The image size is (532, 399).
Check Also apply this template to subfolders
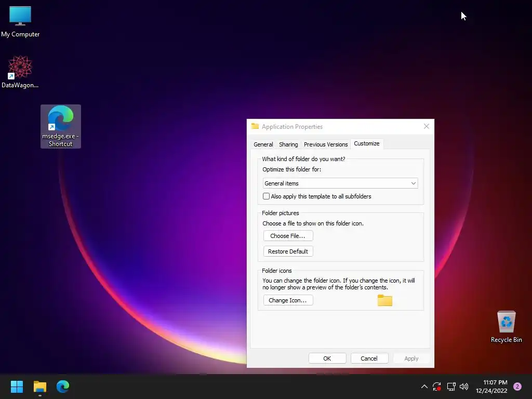click(x=267, y=196)
